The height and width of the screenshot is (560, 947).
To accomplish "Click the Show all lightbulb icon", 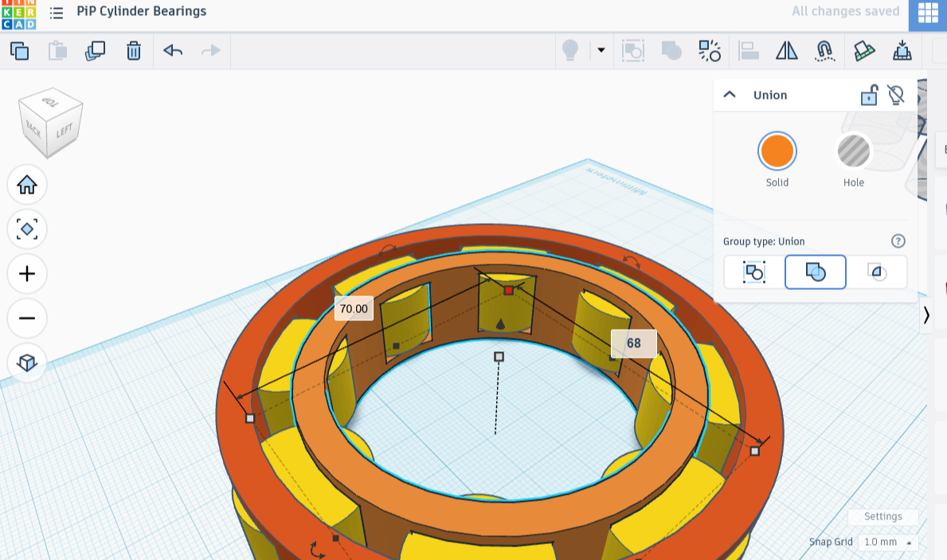I will pyautogui.click(x=570, y=51).
